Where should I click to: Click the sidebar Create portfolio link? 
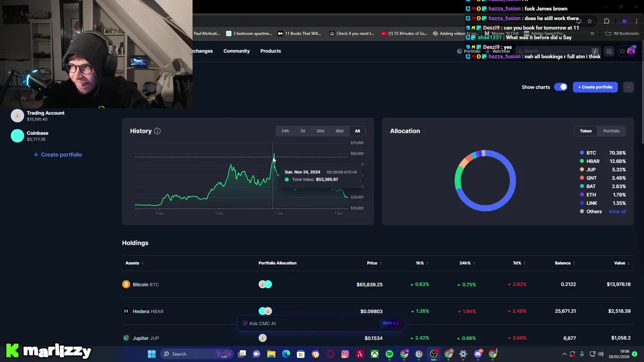pos(57,154)
